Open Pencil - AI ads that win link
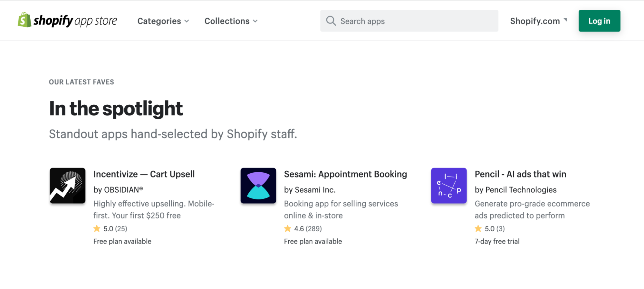The width and height of the screenshot is (644, 289). pyautogui.click(x=520, y=174)
